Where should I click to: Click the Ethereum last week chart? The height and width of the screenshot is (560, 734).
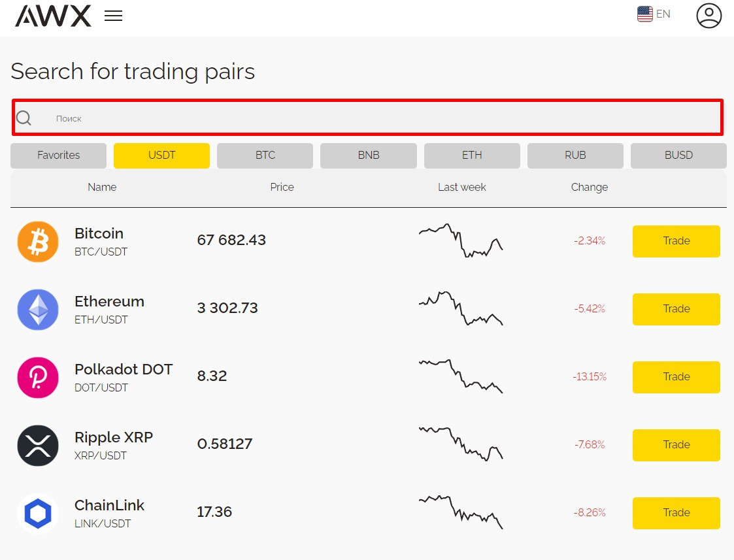point(461,308)
